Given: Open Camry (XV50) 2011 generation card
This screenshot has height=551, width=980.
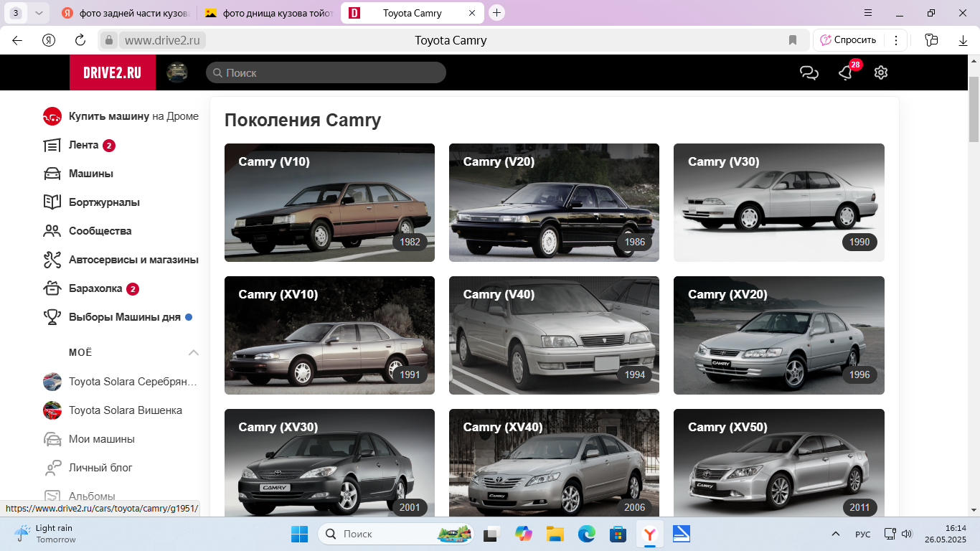Looking at the screenshot, I should click(779, 463).
